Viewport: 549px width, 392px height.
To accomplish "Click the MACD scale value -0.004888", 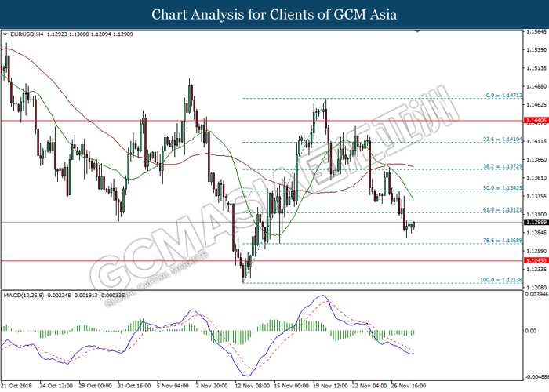I will click(536, 377).
